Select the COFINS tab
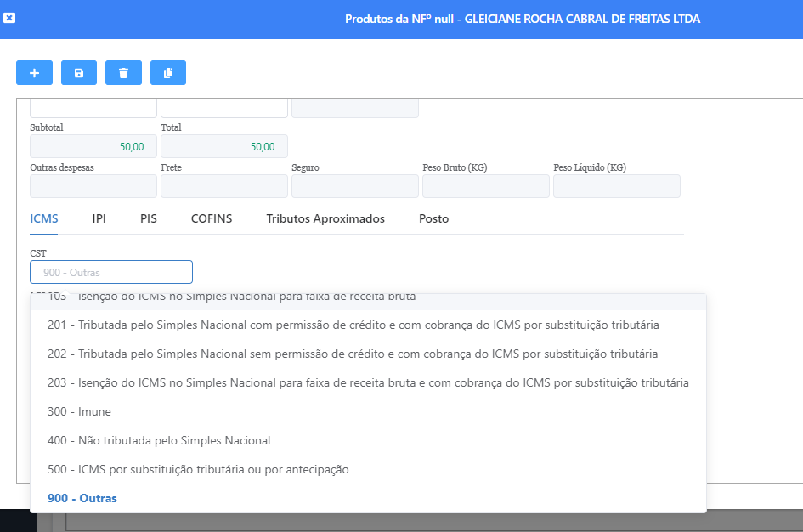Screen dimensions: 803x532 coord(212,218)
